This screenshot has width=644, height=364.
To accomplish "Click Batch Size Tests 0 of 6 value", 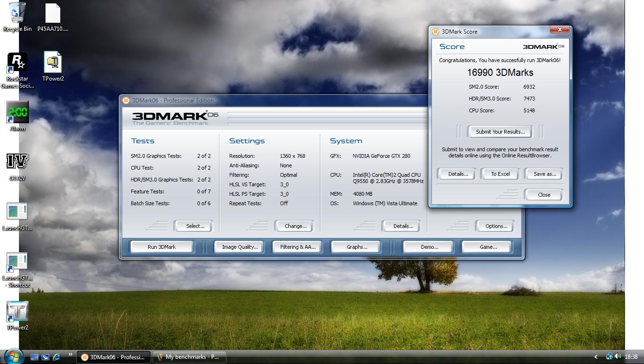I will pyautogui.click(x=204, y=203).
